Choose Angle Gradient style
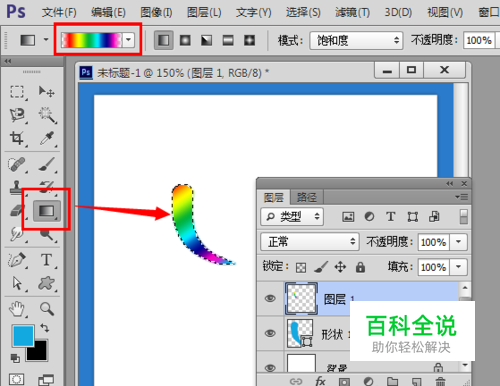This screenshot has width=500, height=386. tap(207, 40)
